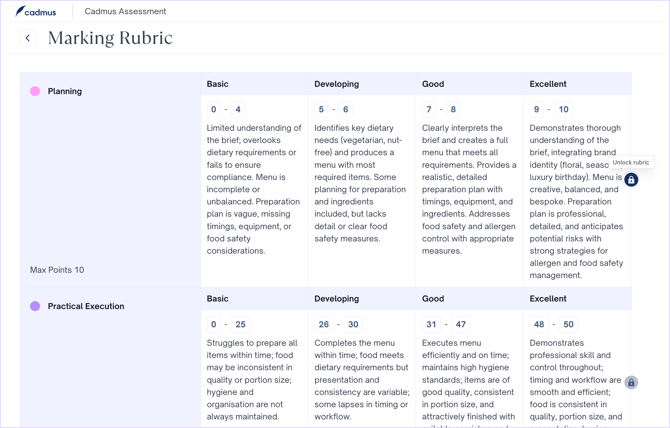
Task: Click the Planning criterion name
Action: (65, 91)
